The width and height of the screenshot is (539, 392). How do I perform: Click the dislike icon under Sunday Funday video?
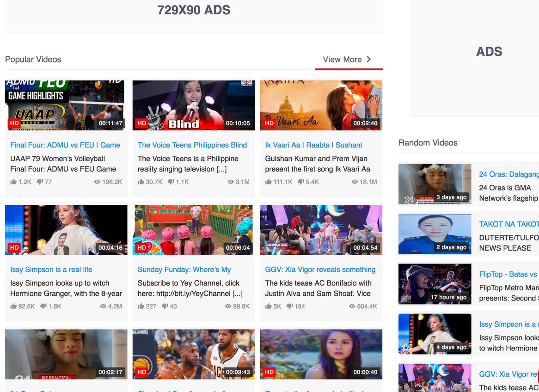pyautogui.click(x=165, y=306)
